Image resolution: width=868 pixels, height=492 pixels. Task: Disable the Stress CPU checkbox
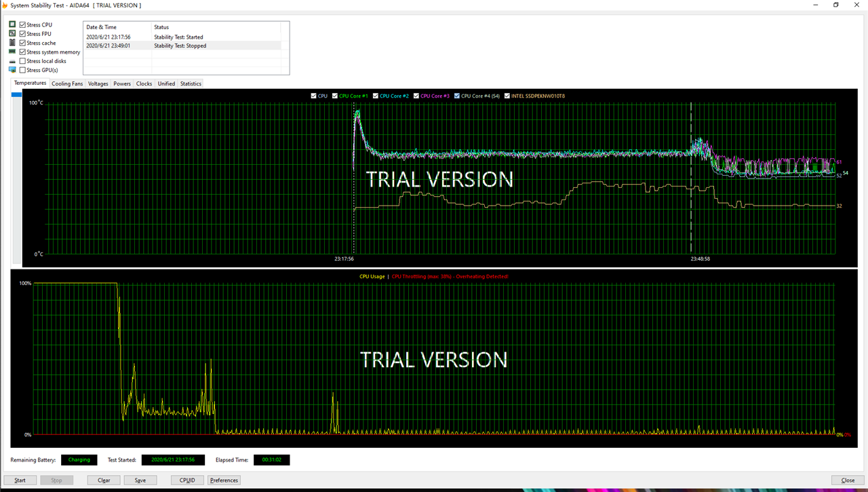[22, 24]
